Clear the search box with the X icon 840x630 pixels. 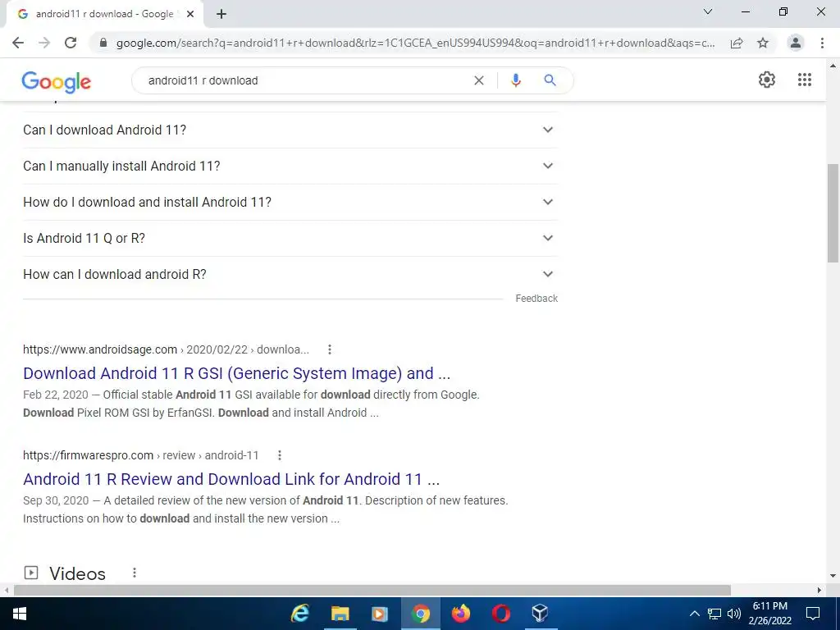point(479,80)
